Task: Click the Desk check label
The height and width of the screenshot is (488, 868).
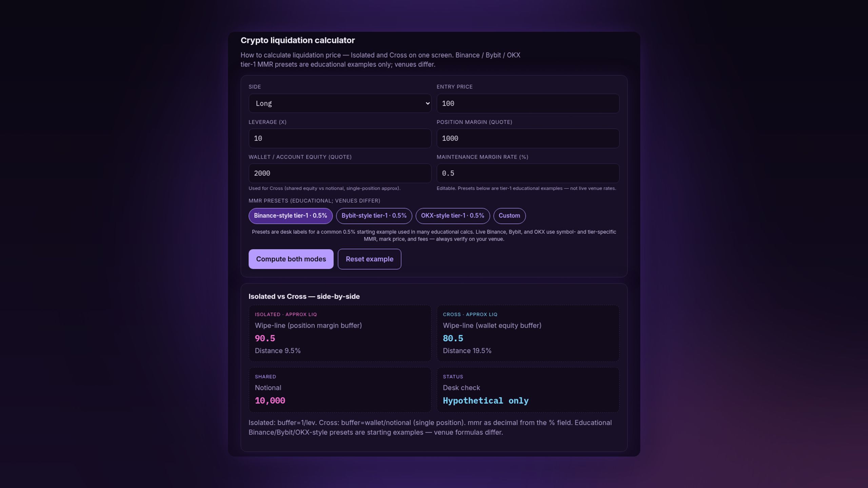Action: pos(461,388)
